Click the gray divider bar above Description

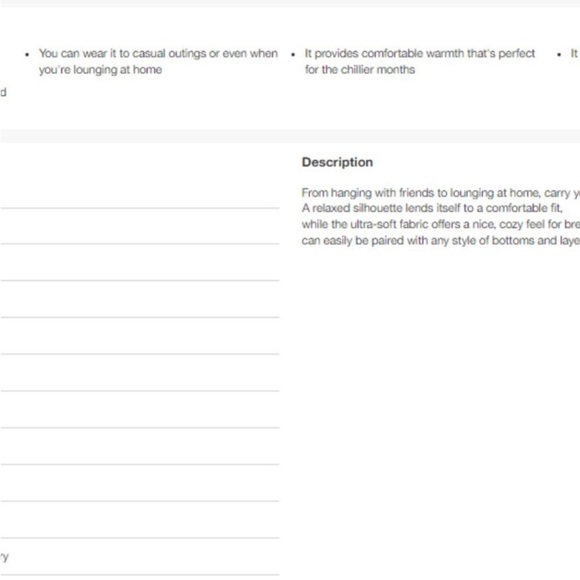(x=290, y=136)
